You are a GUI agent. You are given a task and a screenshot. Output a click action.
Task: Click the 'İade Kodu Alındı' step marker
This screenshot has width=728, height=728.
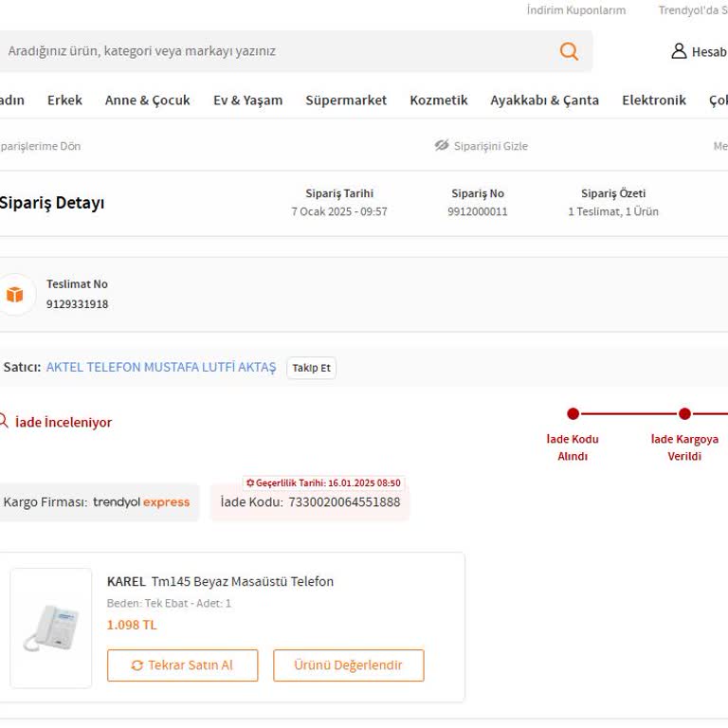[x=573, y=414]
